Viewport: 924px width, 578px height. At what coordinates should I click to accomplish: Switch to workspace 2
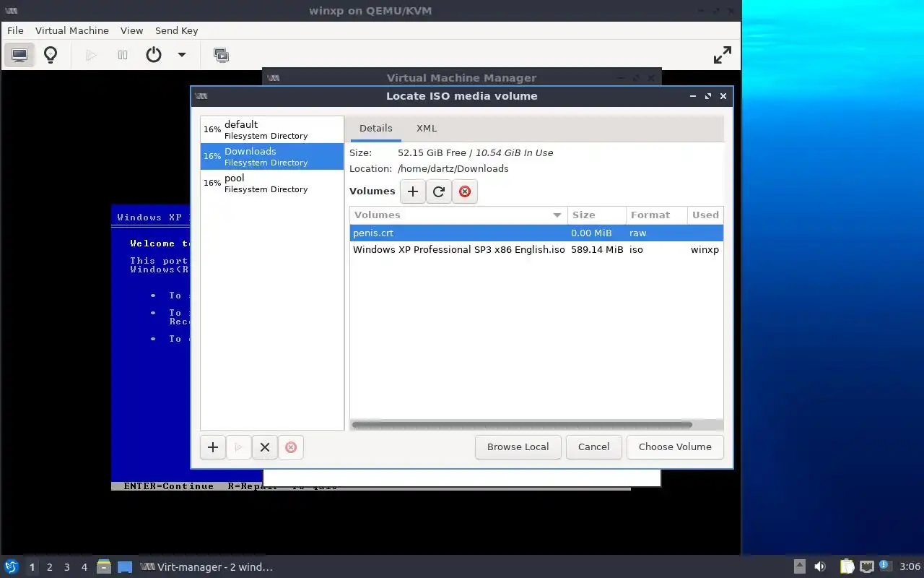tap(50, 567)
